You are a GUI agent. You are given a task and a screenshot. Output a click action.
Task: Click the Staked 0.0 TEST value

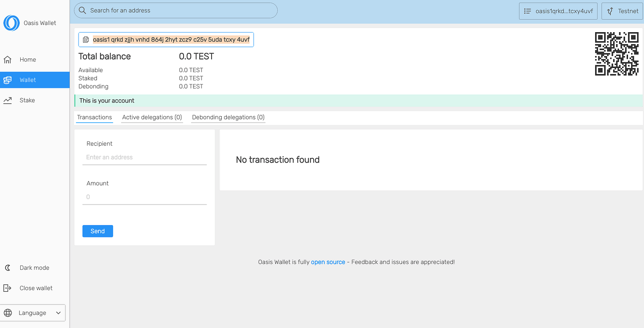191,79
